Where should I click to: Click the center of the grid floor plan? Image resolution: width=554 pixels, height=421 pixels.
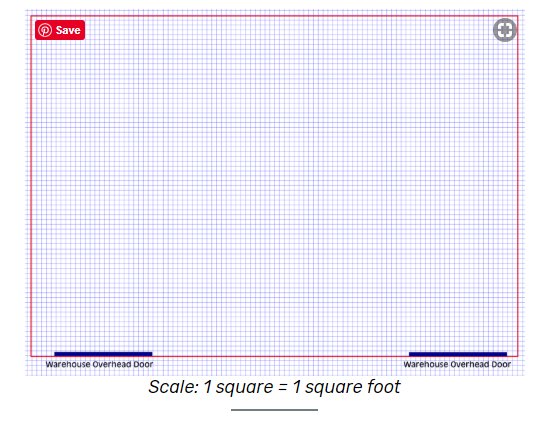[274, 186]
